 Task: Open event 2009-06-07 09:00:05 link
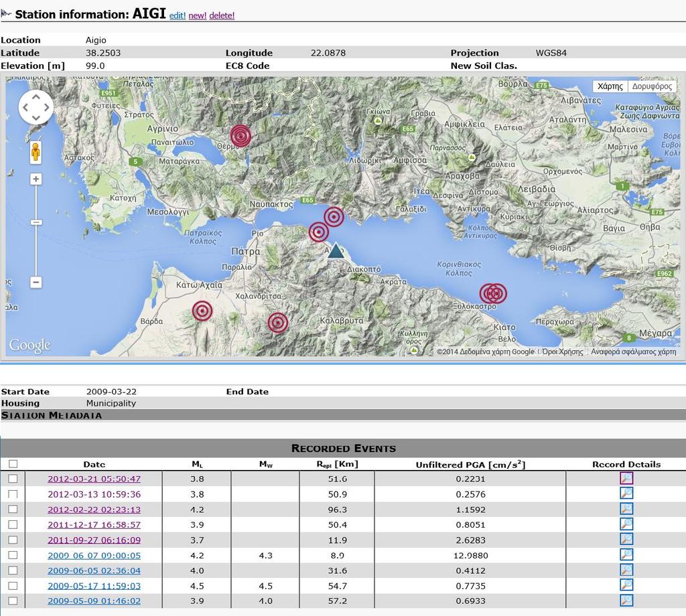(94, 555)
